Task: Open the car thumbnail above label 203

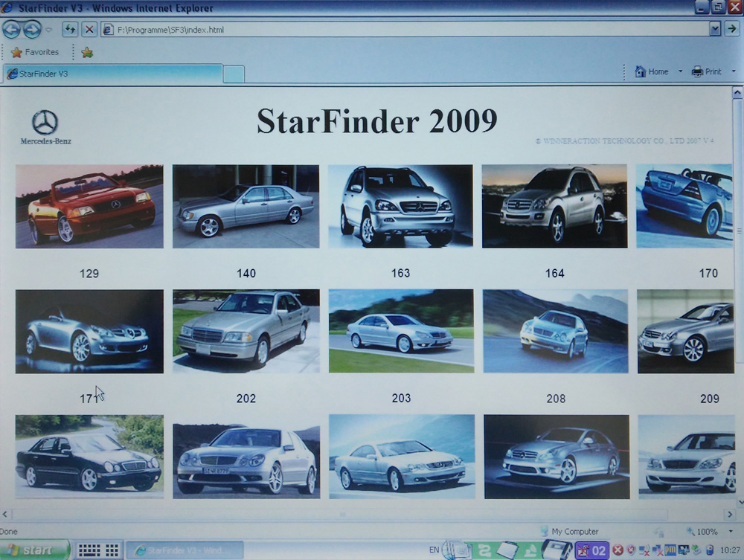Action: point(402,331)
